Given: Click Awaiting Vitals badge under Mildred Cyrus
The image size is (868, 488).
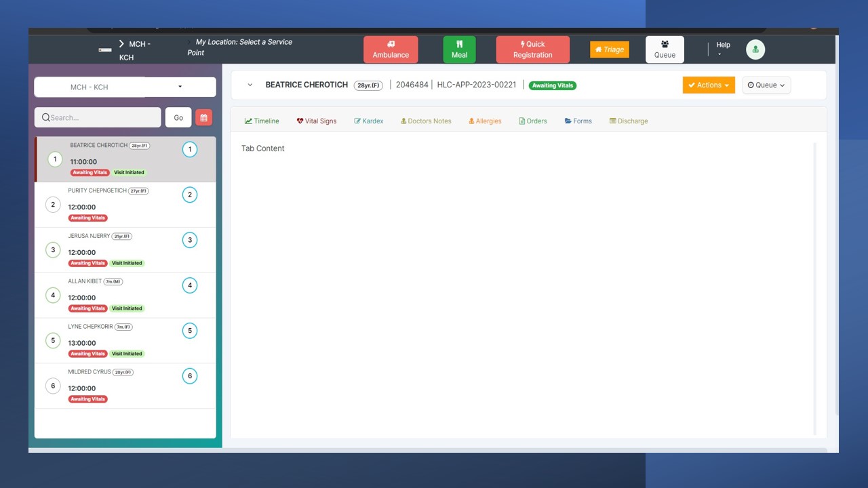Looking at the screenshot, I should [88, 399].
